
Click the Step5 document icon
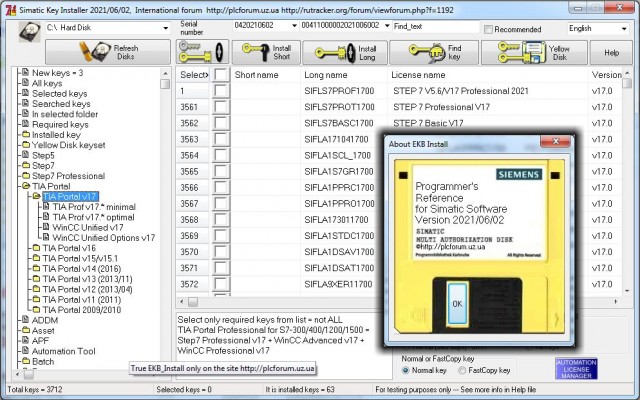pyautogui.click(x=25, y=155)
